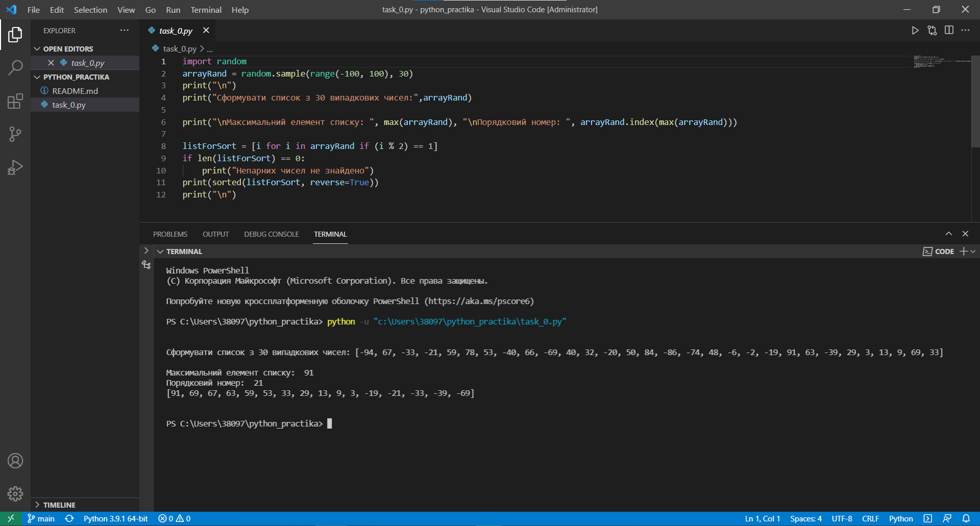This screenshot has width=980, height=526.
Task: Click the Open Changes compare icon
Action: pos(932,31)
